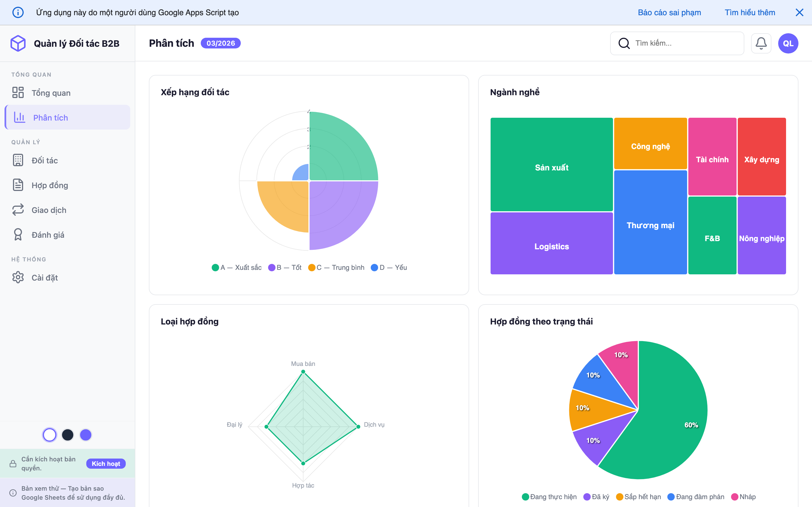This screenshot has width=812, height=507.
Task: Open Tổng quan in the sidebar
Action: pos(51,93)
